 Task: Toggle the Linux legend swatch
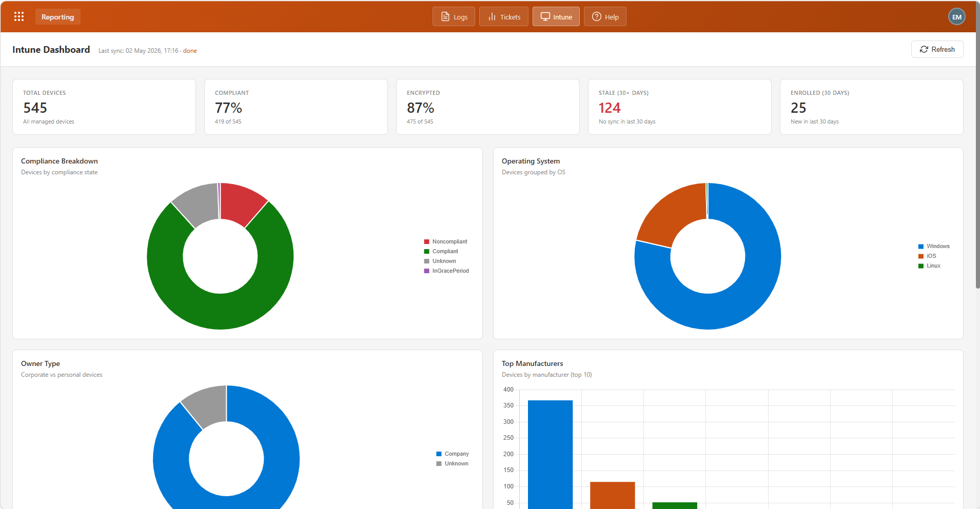click(921, 266)
